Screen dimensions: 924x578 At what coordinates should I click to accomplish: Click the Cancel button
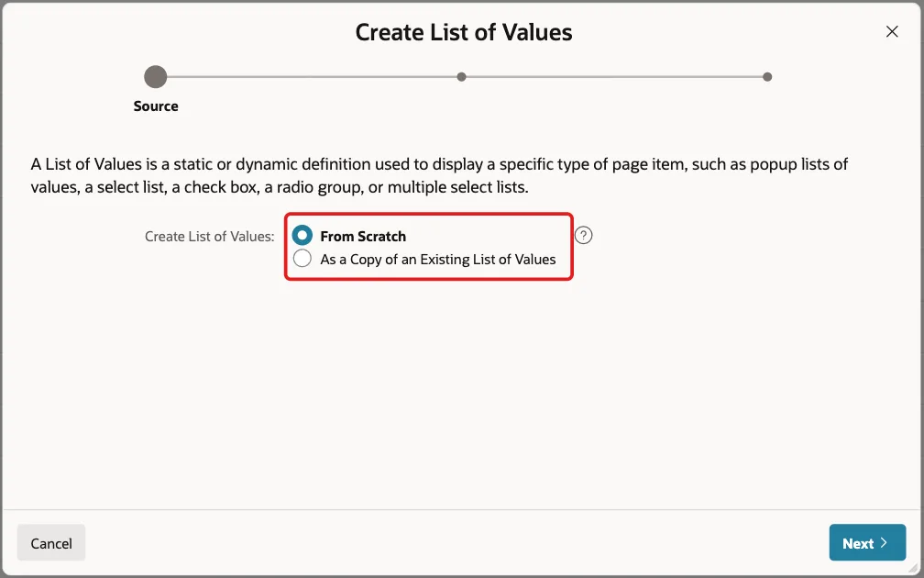(x=51, y=542)
